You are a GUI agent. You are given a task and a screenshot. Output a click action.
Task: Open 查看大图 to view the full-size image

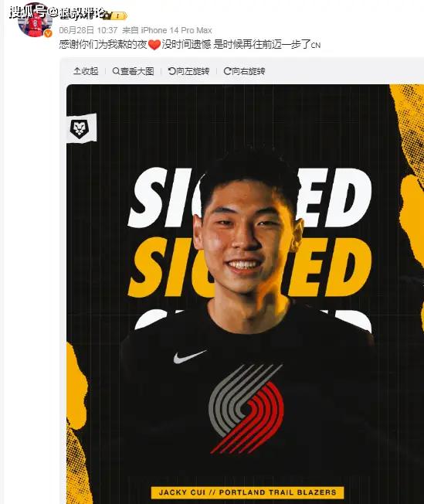(134, 71)
